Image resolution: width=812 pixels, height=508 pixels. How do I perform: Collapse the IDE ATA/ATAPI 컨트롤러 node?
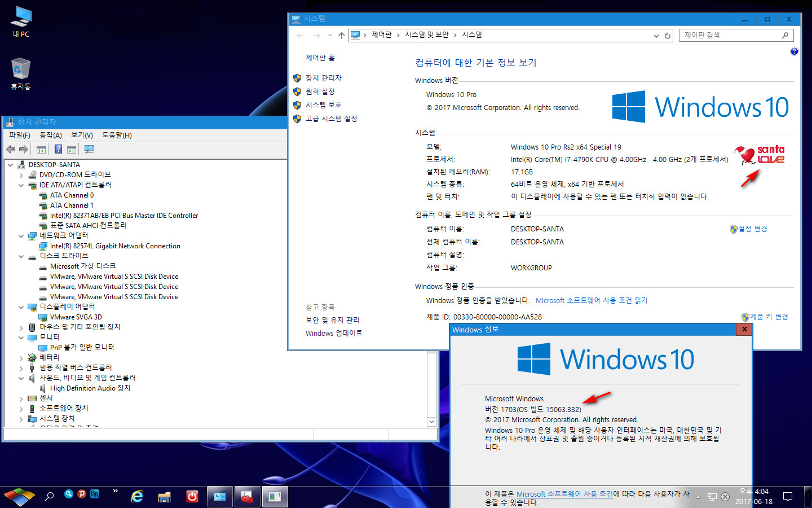click(x=21, y=185)
